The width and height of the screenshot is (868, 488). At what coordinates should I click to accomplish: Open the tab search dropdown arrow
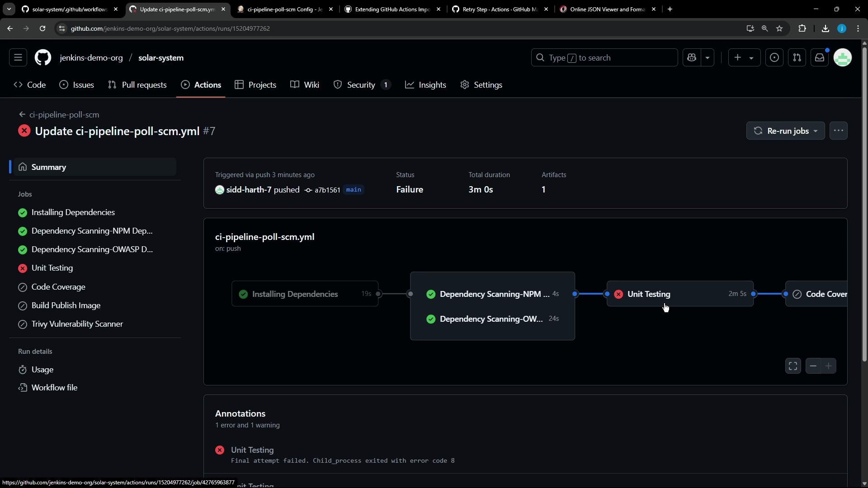pyautogui.click(x=9, y=9)
